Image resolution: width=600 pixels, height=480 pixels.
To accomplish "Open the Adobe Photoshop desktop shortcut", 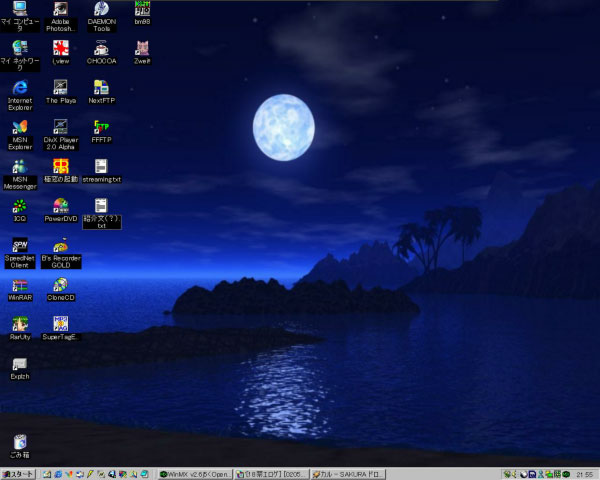I will coord(61,10).
